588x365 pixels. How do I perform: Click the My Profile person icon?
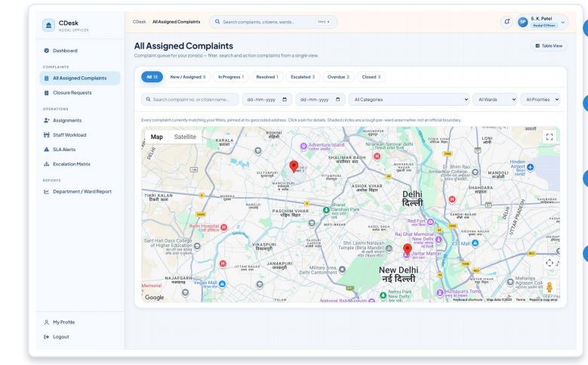[x=47, y=322]
